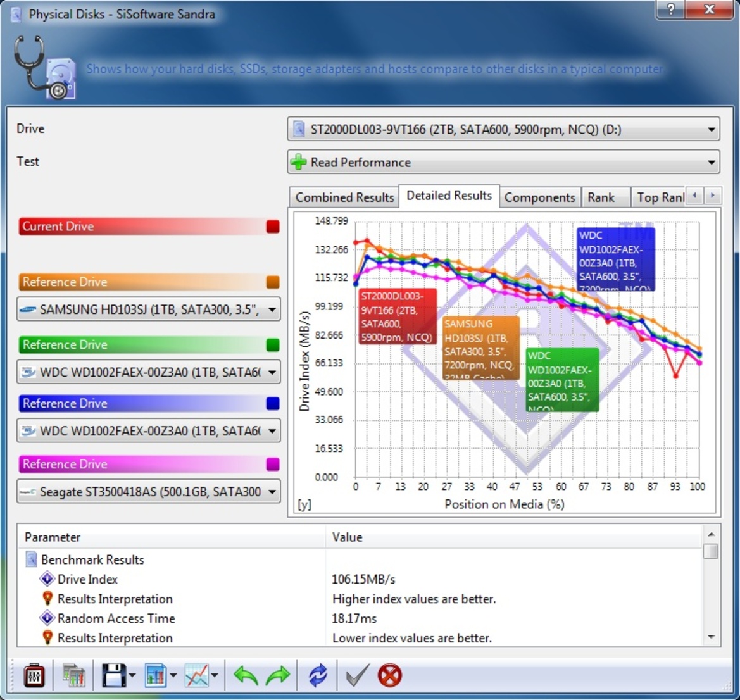Select the Benchmark Results row
The width and height of the screenshot is (740, 700).
361,560
